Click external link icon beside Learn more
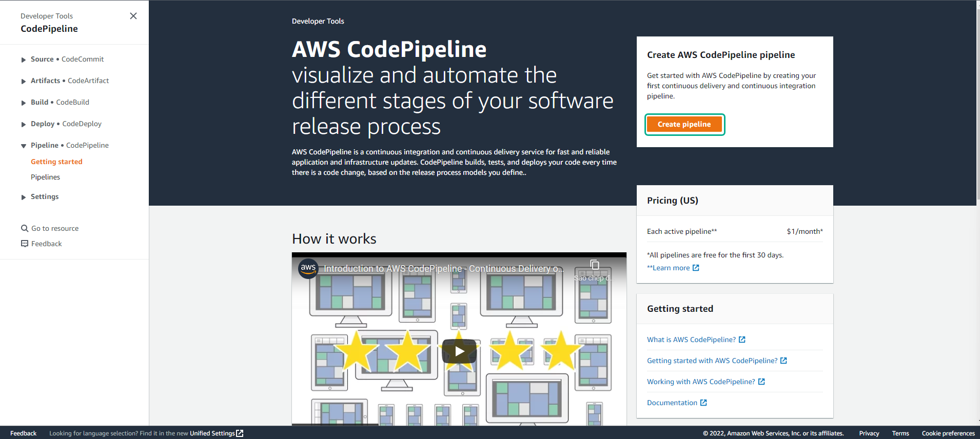The width and height of the screenshot is (980, 439). [696, 268]
